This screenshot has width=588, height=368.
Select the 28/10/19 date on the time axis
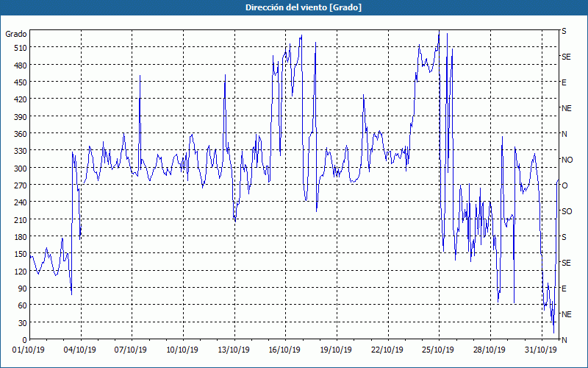(x=490, y=350)
